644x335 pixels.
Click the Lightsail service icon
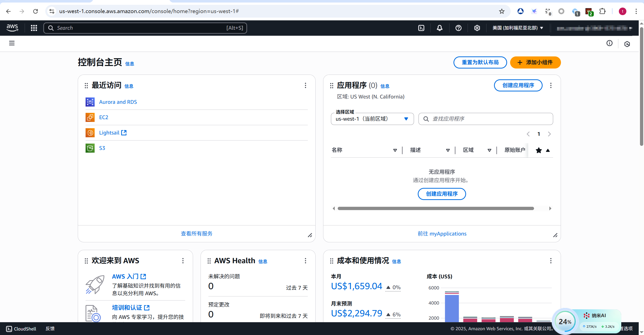90,133
